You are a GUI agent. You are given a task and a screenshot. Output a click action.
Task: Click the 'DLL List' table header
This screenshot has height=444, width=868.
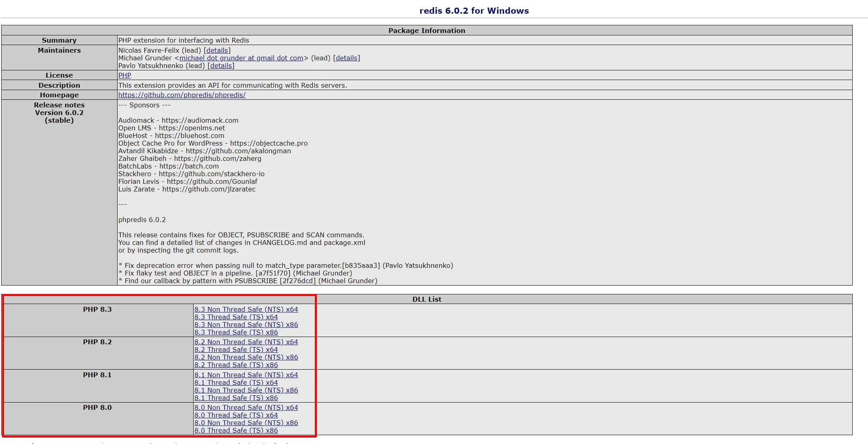427,299
